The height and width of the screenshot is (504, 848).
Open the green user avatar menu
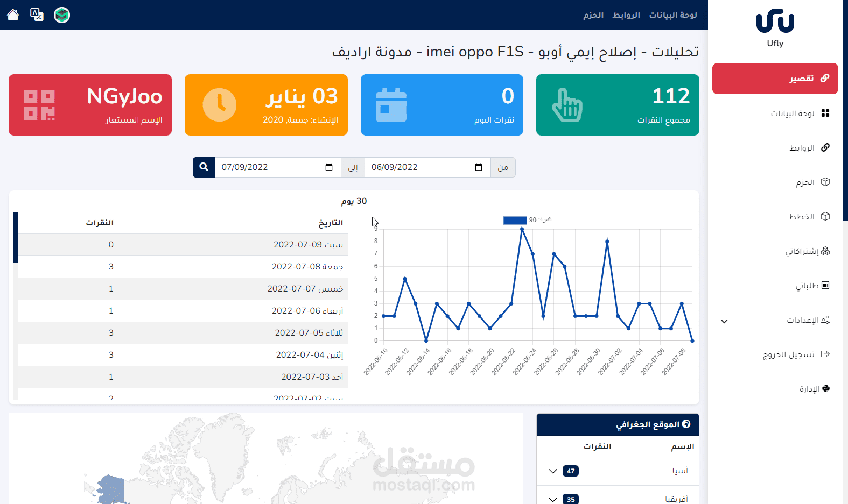point(62,15)
